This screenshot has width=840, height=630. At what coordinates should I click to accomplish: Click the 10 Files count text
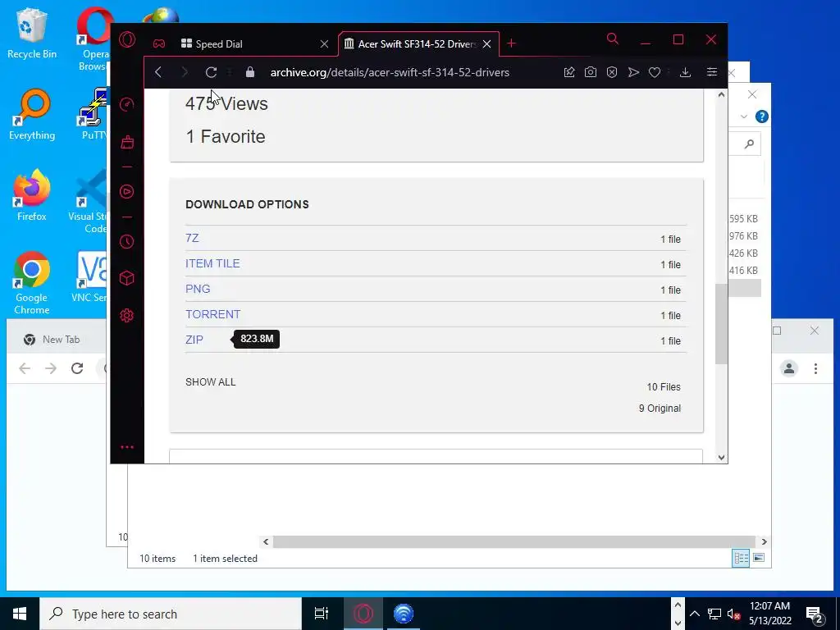pos(663,387)
